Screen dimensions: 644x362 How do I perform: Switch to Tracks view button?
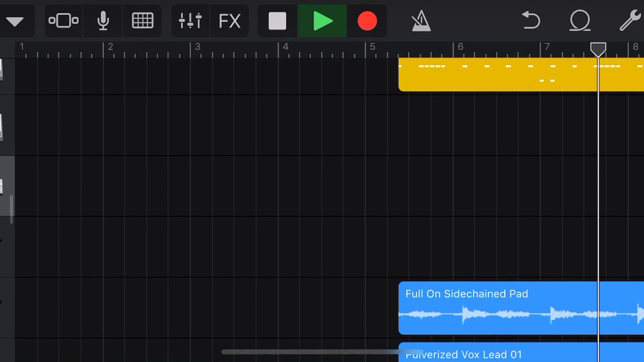(x=63, y=21)
